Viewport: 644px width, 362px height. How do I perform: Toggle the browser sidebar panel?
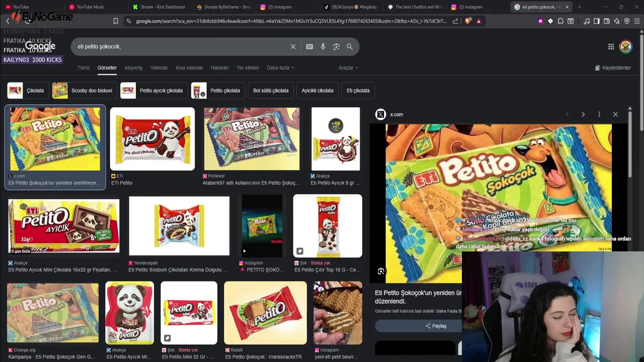point(597,21)
